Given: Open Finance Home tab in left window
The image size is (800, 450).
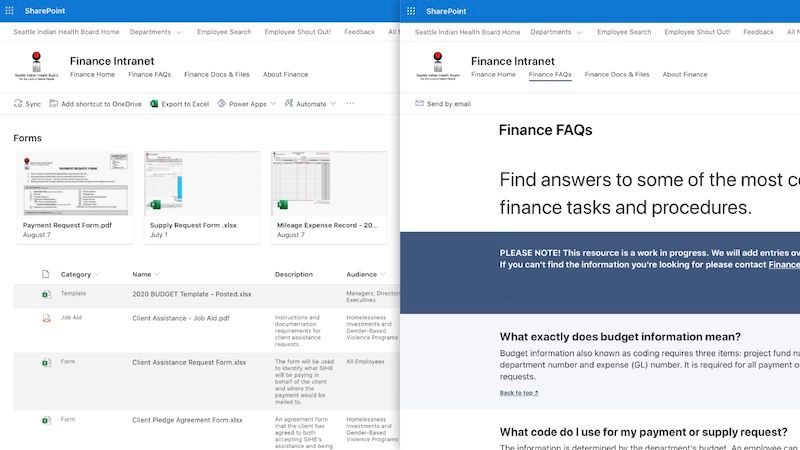Looking at the screenshot, I should (92, 74).
